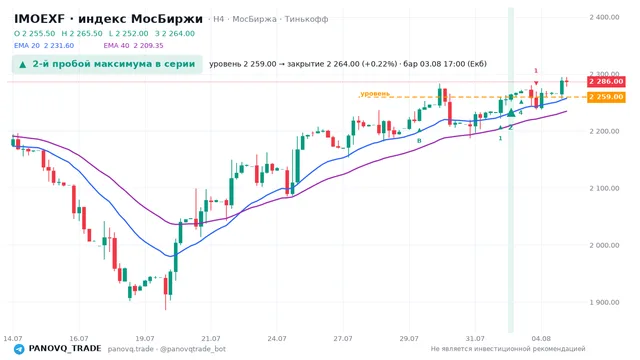Click the small green marker labeled B

[419, 131]
